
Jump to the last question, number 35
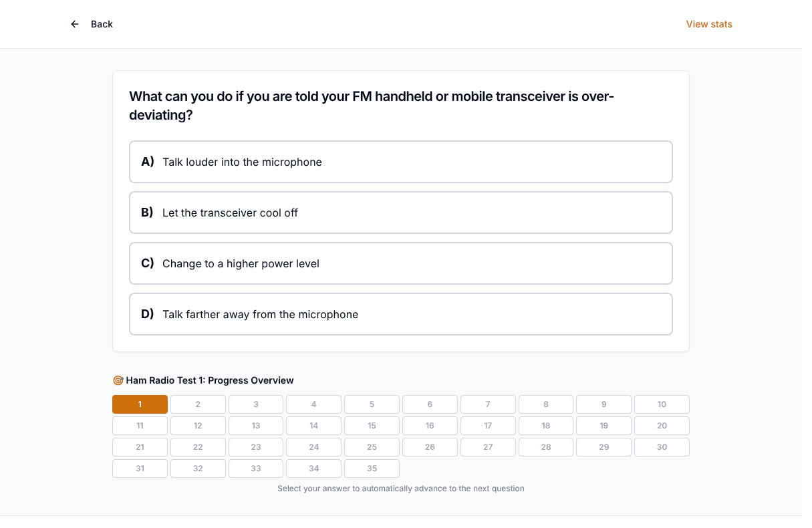pyautogui.click(x=372, y=469)
